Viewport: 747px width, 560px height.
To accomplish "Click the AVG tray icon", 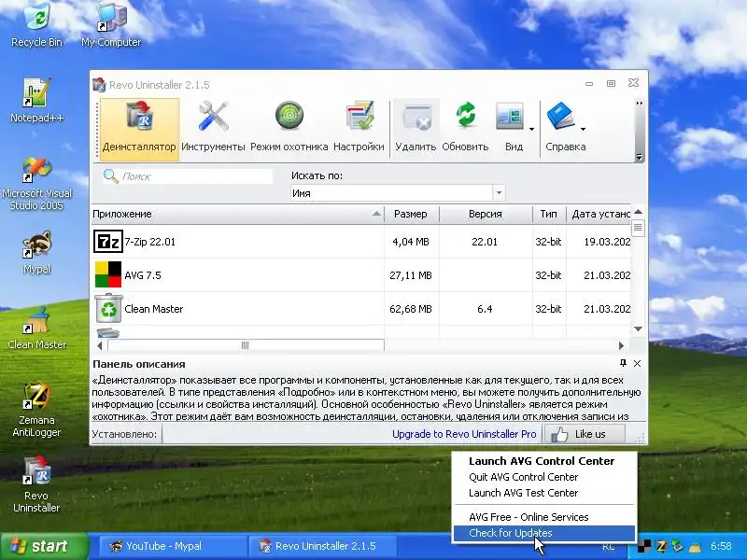I will pyautogui.click(x=644, y=546).
